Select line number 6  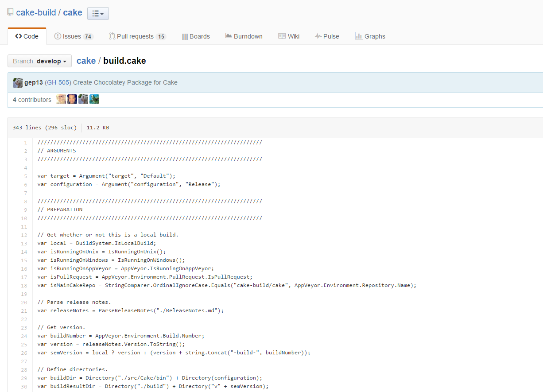pyautogui.click(x=25, y=185)
